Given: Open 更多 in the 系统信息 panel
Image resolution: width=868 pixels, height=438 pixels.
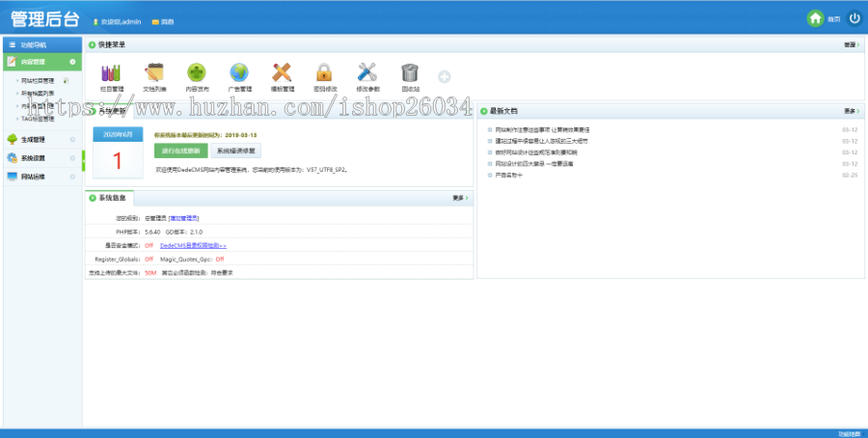Looking at the screenshot, I should pos(460,198).
